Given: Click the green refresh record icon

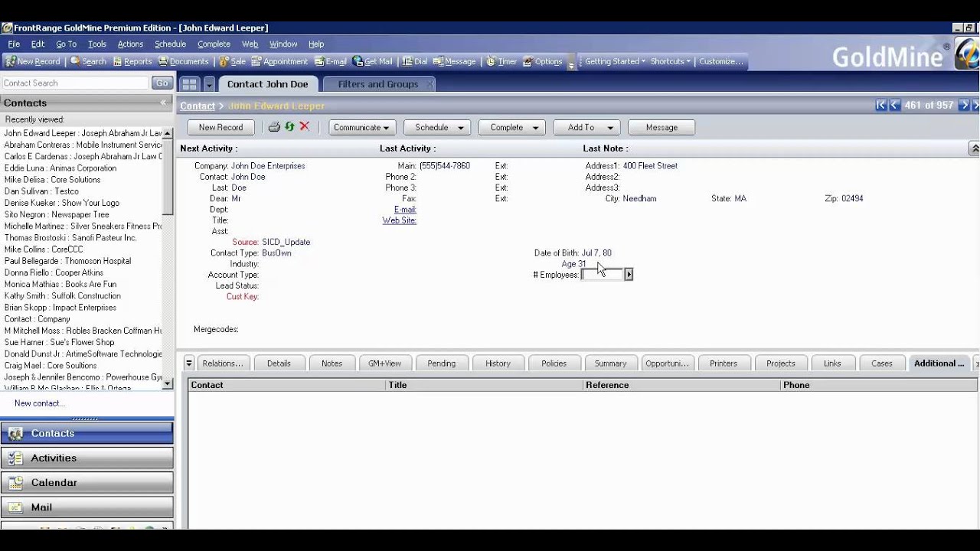Looking at the screenshot, I should [x=289, y=127].
